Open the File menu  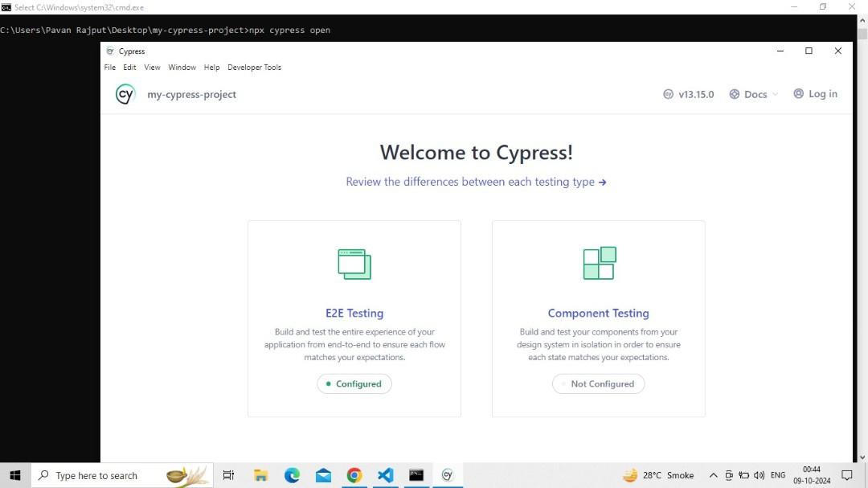(110, 68)
